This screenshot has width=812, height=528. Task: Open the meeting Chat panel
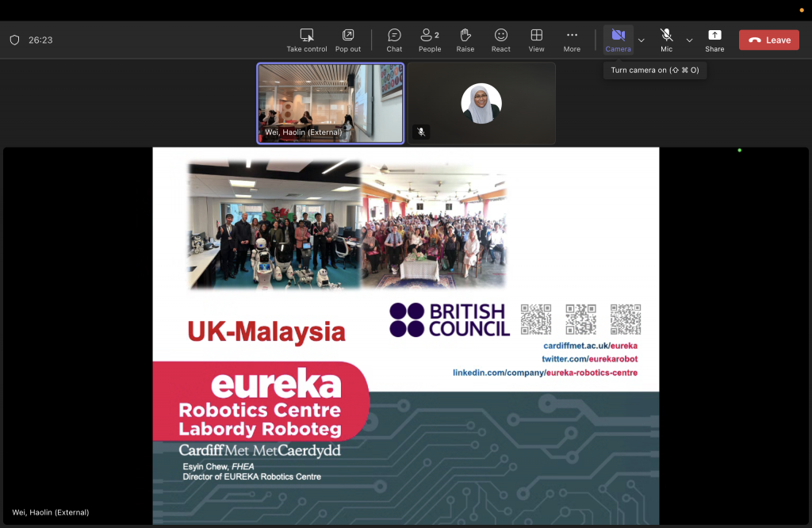coord(394,40)
